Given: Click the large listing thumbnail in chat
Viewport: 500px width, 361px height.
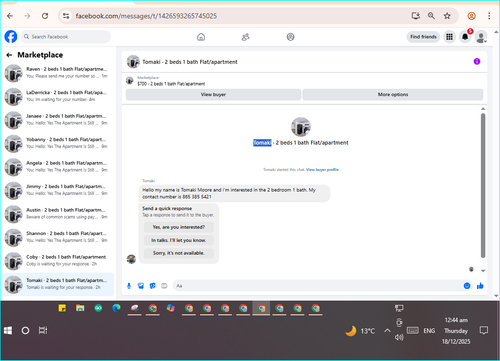Looking at the screenshot, I should point(301,127).
